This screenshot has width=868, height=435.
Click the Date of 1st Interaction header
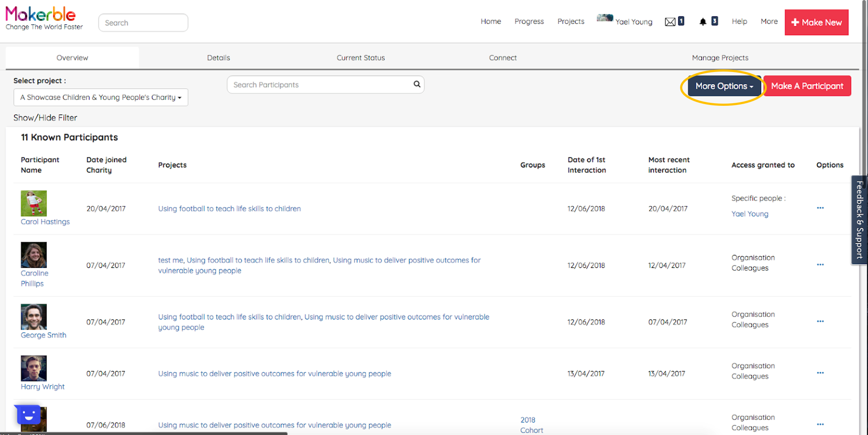587,165
